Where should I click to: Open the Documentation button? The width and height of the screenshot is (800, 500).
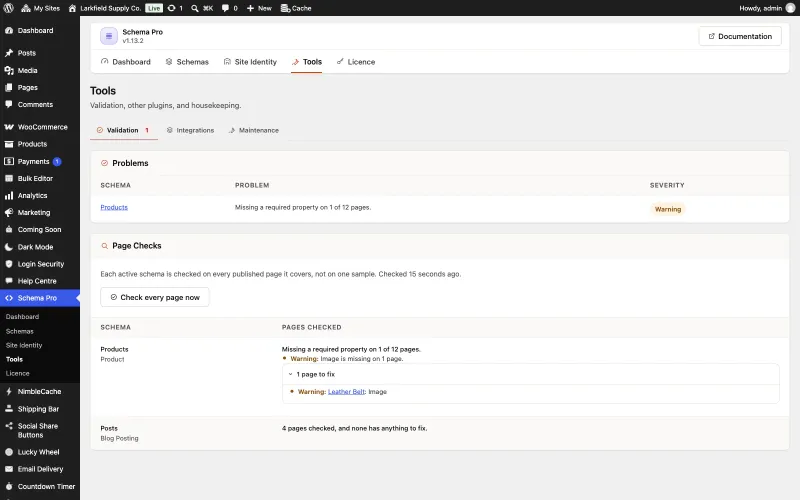click(740, 36)
